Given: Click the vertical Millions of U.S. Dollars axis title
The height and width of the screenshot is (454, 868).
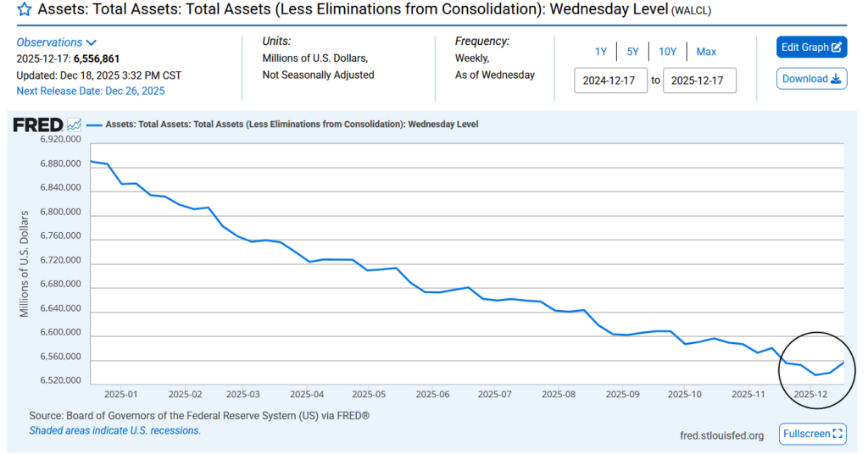Looking at the screenshot, I should pos(24,263).
